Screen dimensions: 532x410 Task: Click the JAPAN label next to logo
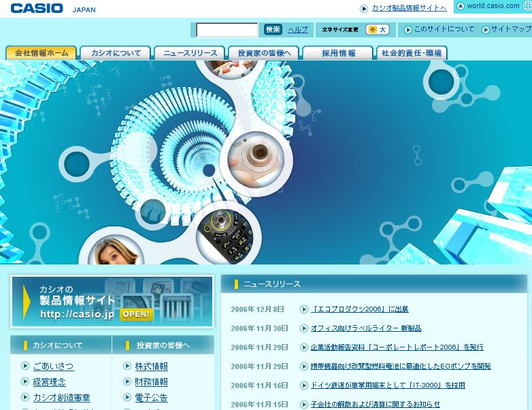point(84,10)
